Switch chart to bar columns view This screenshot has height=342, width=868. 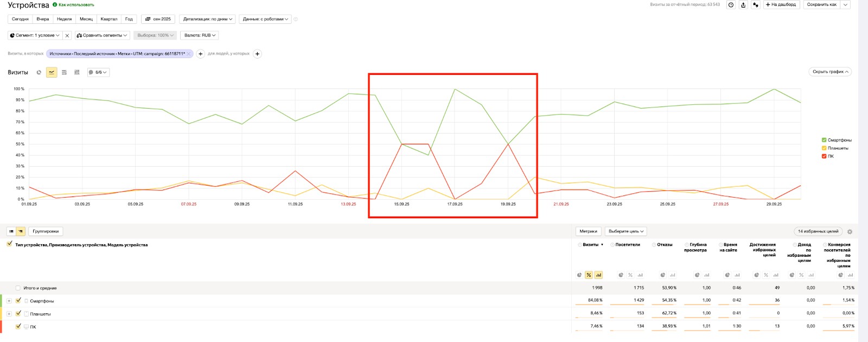[76, 72]
